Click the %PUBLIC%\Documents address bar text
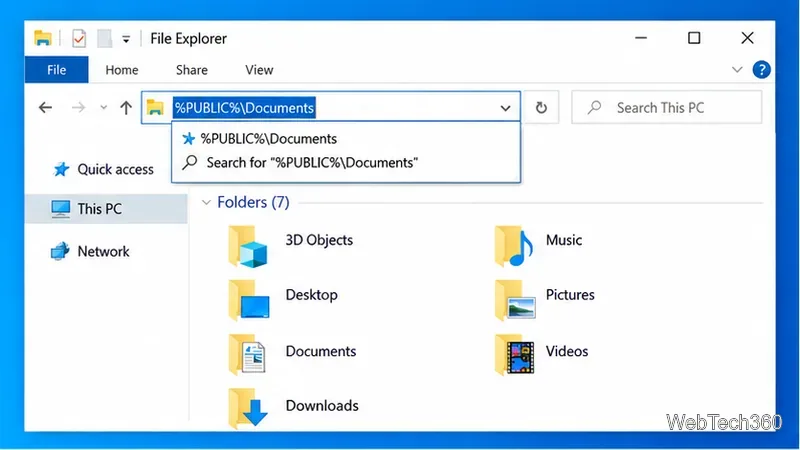The width and height of the screenshot is (800, 450). coord(244,108)
